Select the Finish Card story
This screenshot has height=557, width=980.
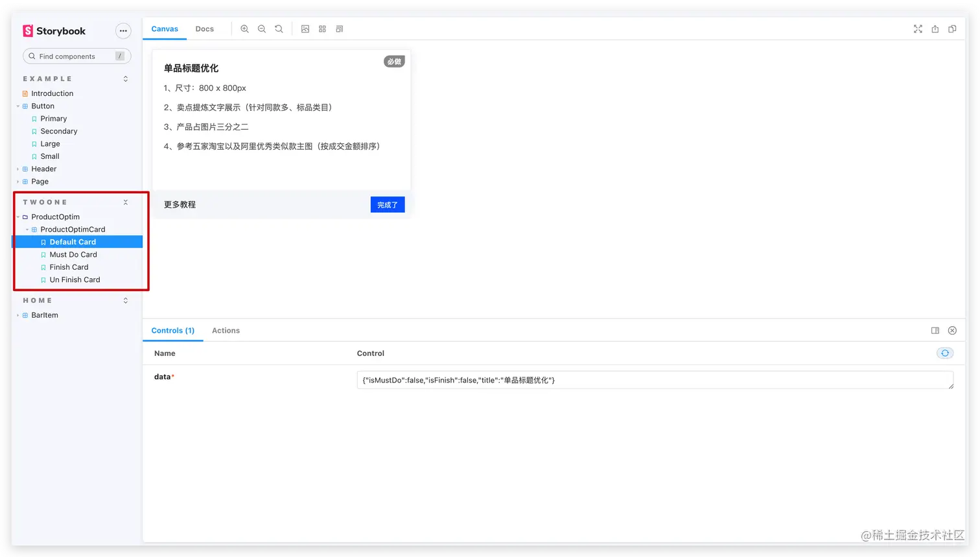pos(69,267)
